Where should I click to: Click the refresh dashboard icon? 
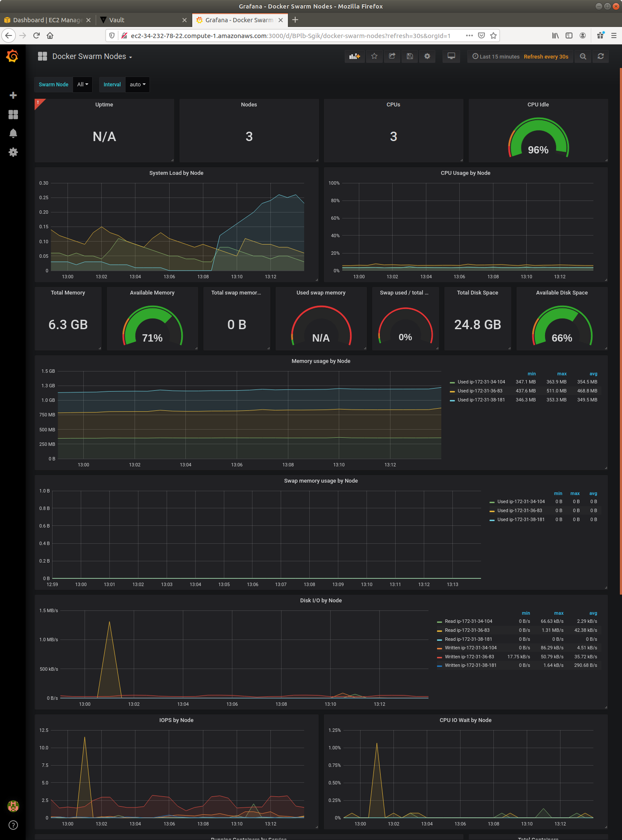(601, 56)
